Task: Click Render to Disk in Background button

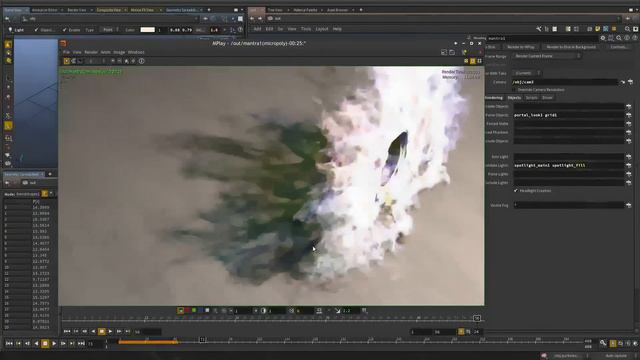Action: tap(571, 47)
